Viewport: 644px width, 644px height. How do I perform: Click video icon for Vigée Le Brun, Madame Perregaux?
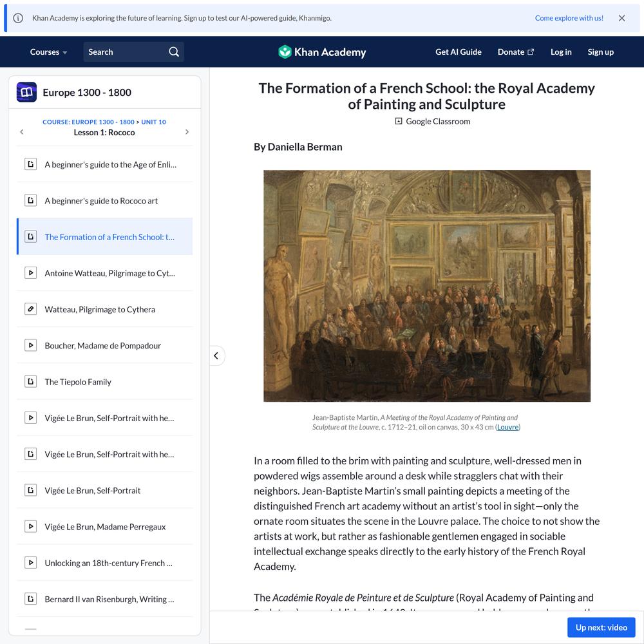coord(30,526)
